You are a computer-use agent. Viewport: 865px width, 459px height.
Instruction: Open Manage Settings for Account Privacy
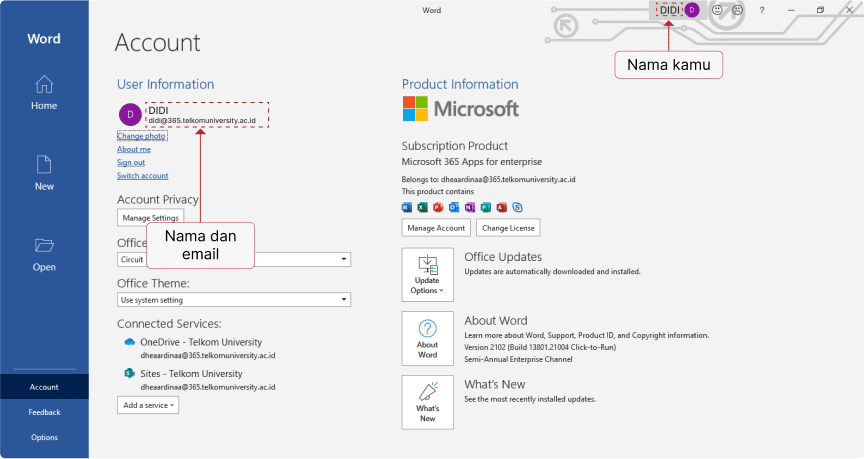point(150,217)
